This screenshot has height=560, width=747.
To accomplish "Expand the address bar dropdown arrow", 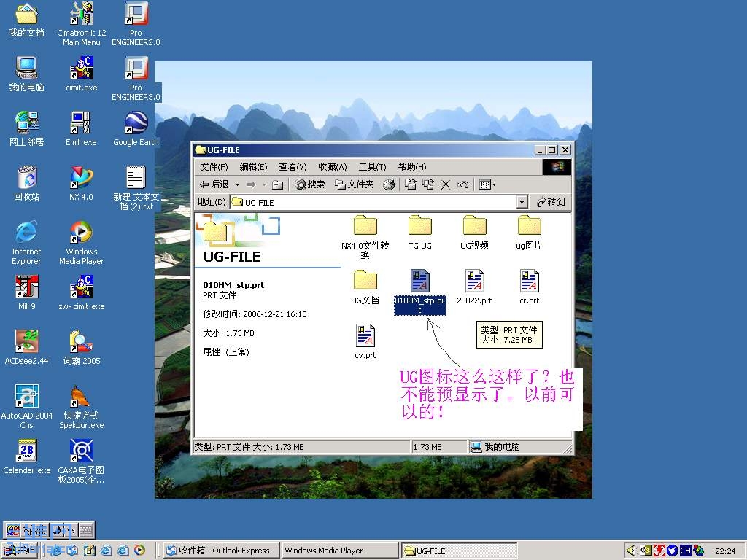I will [x=522, y=202].
